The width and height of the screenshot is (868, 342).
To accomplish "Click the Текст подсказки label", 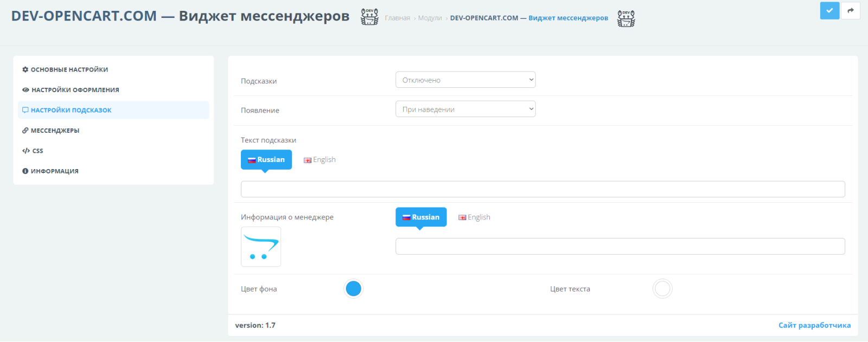I will (269, 140).
